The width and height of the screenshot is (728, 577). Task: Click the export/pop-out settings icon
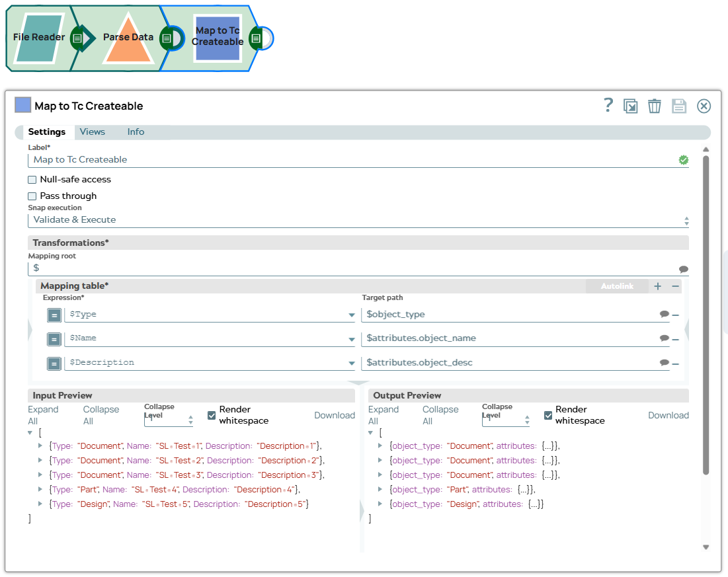point(631,106)
